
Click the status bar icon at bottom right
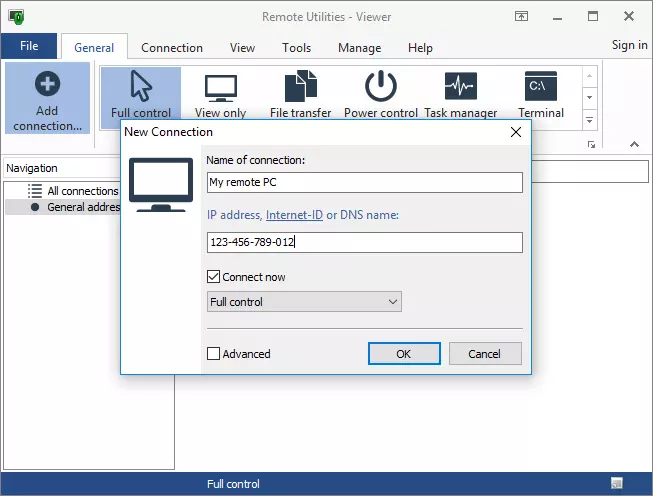[617, 484]
